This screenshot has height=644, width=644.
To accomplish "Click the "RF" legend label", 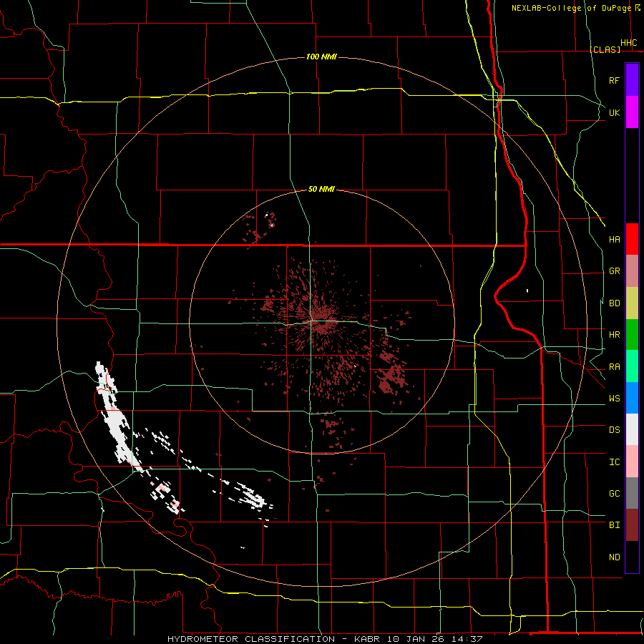I will (614, 80).
